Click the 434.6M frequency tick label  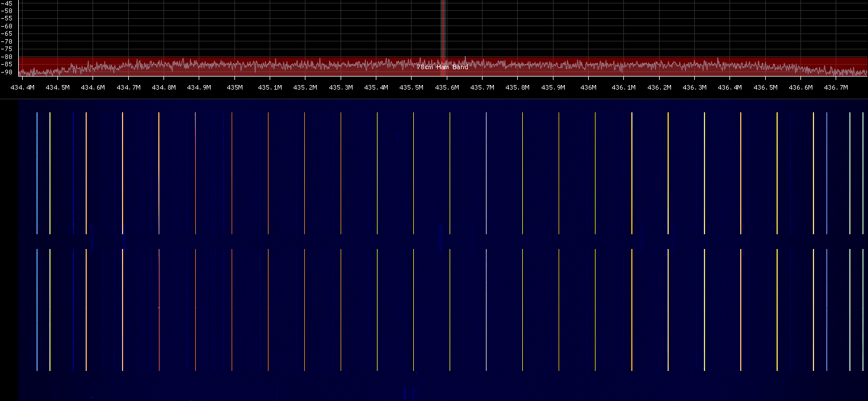[x=93, y=88]
